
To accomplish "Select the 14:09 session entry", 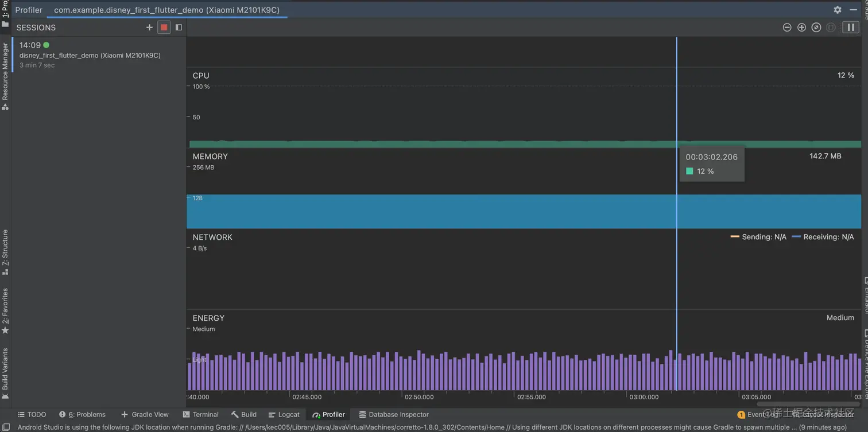I will 98,55.
